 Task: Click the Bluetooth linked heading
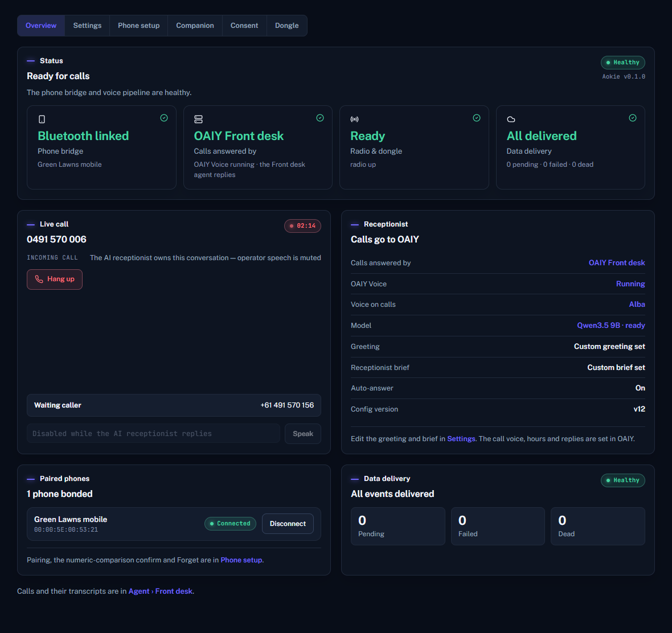tap(83, 136)
